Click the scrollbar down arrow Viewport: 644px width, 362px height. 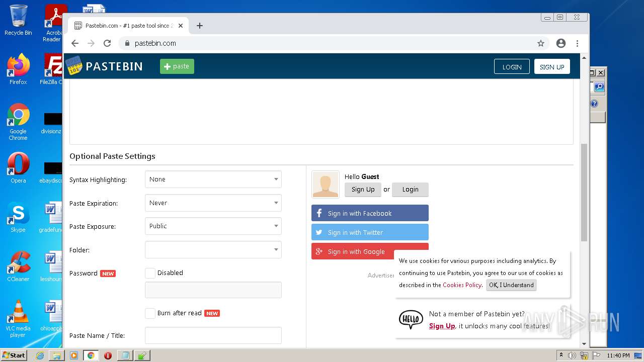[584, 344]
